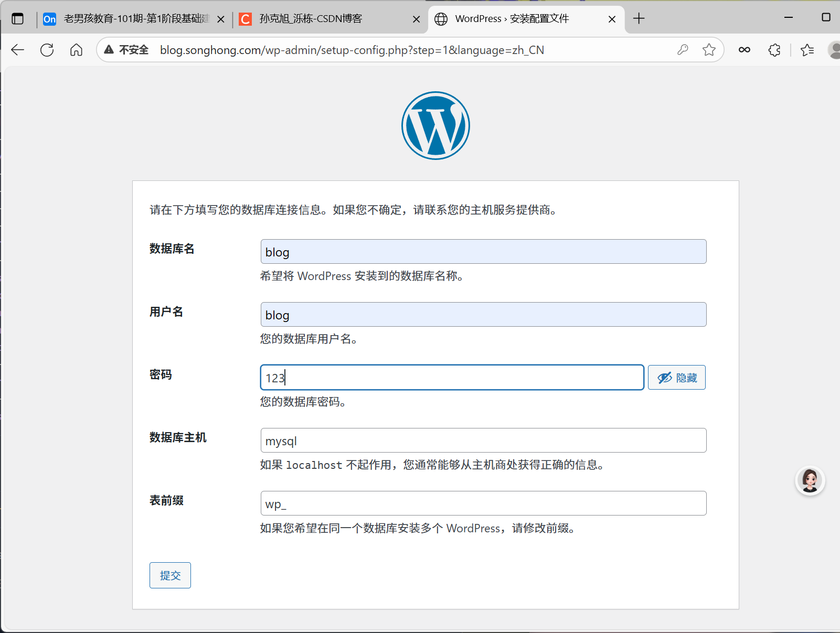Add page to favorites star icon
This screenshot has height=633, width=840.
pyautogui.click(x=709, y=50)
